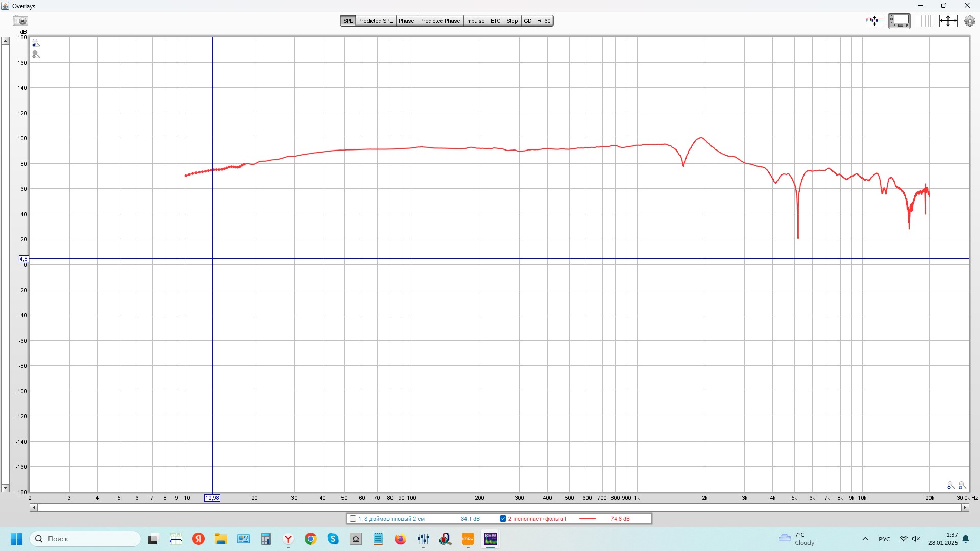Click the separate traces icon
Image resolution: width=980 pixels, height=551 pixels.
(x=874, y=21)
